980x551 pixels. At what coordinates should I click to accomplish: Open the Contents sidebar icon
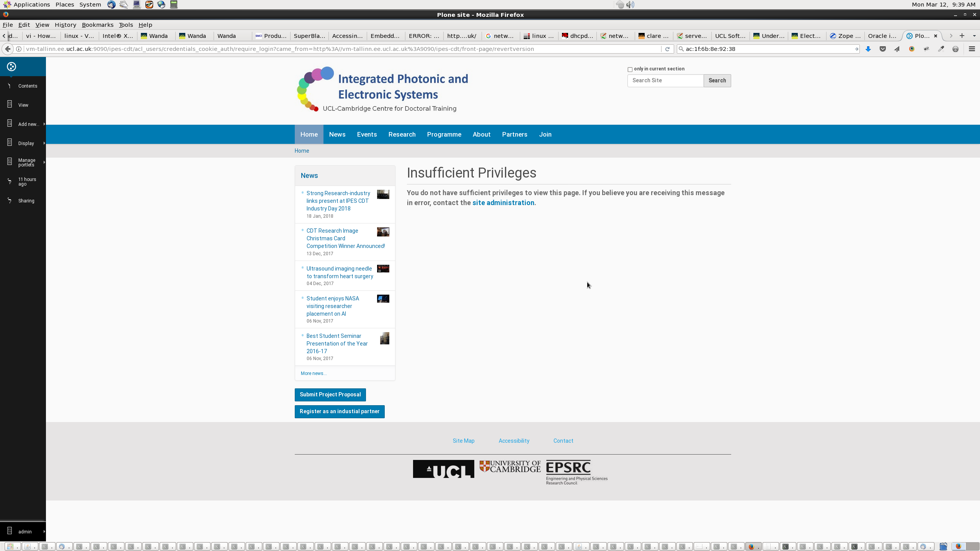click(x=10, y=86)
